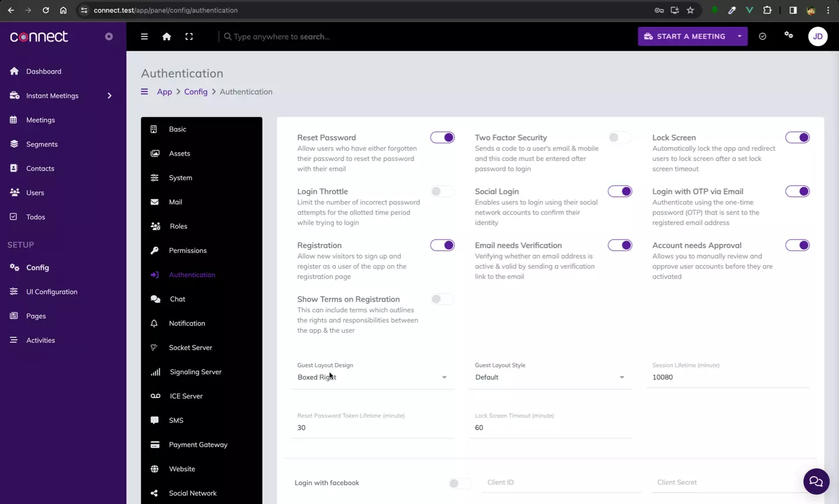Bookmark the page with the star icon

pyautogui.click(x=690, y=10)
